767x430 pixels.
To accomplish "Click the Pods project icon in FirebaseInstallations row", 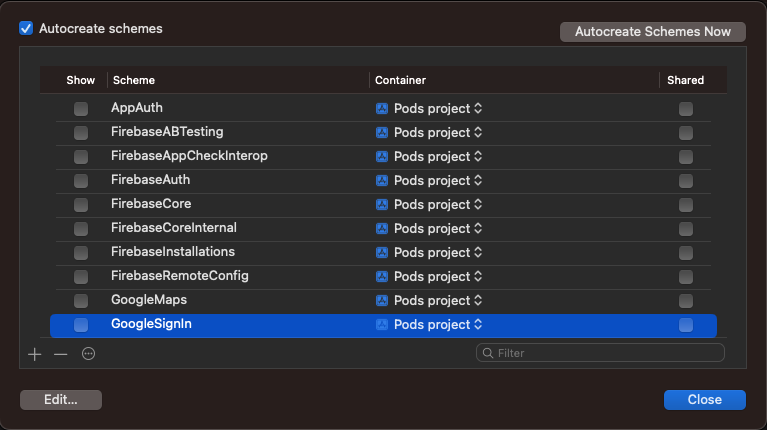I will (382, 252).
